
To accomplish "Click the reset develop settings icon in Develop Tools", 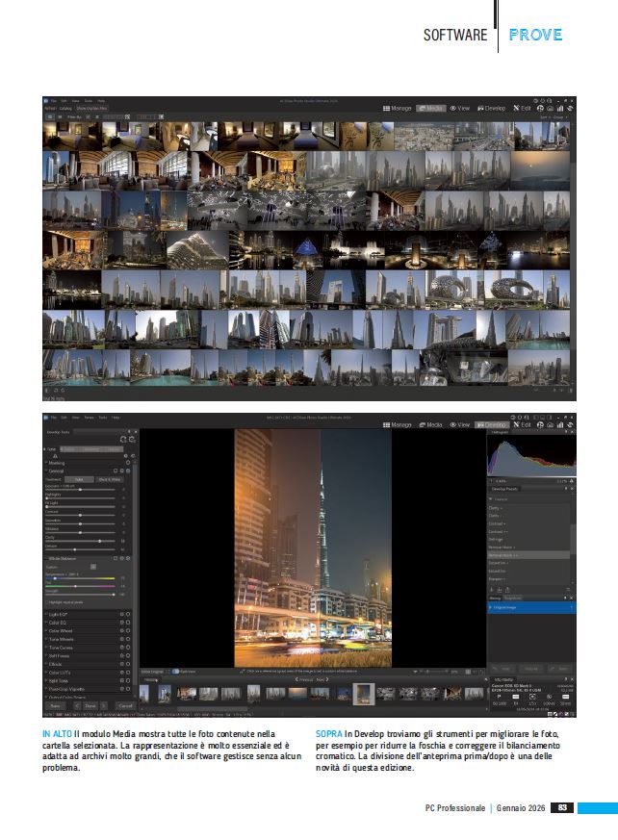I will coord(123,440).
